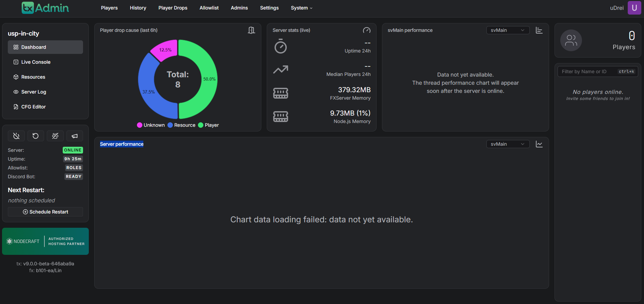This screenshot has width=644, height=304.
Task: Click the READY Discord Bot badge
Action: (74, 177)
